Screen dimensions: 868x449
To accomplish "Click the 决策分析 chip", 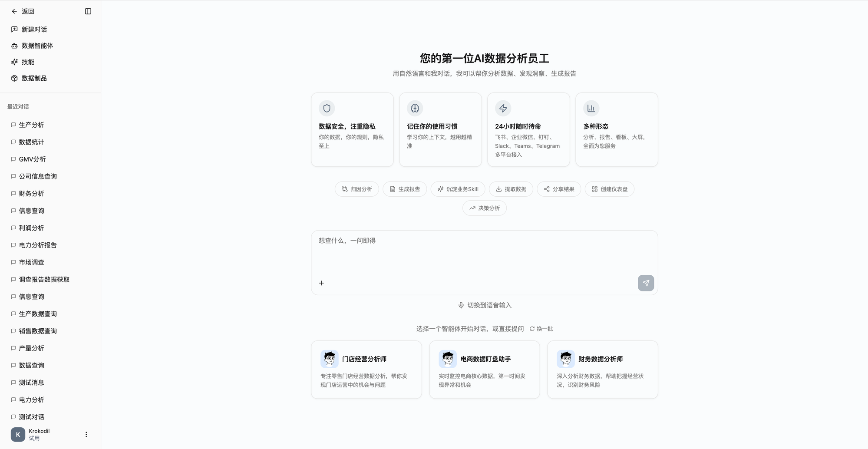I will click(x=484, y=208).
